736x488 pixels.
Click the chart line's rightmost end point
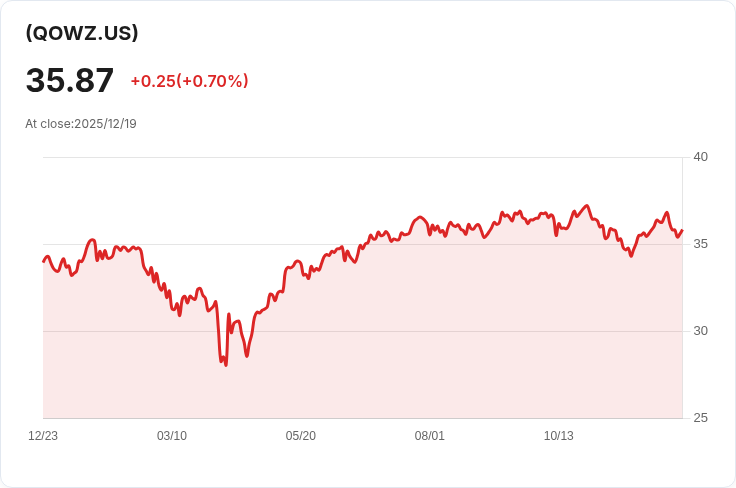[x=682, y=230]
